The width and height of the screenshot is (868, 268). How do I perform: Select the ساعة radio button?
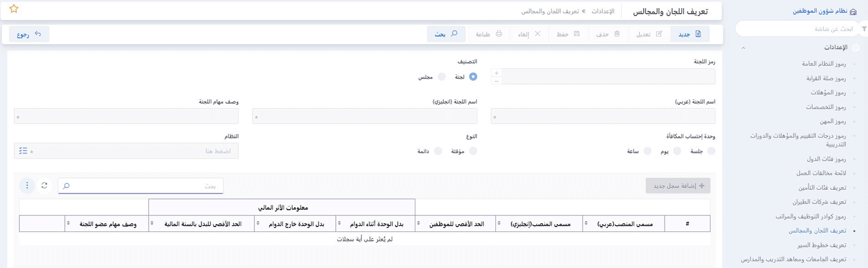pos(647,151)
